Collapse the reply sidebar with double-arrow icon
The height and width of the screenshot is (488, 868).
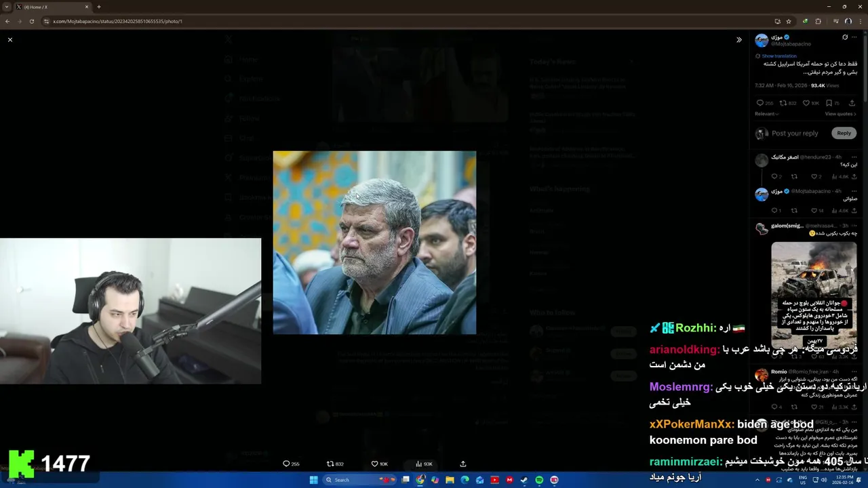point(739,40)
